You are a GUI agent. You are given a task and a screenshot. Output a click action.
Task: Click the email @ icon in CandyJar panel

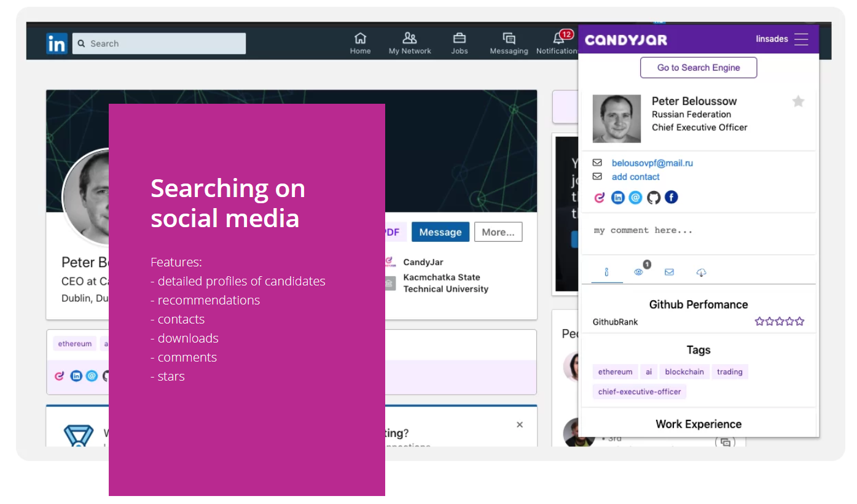[635, 197]
